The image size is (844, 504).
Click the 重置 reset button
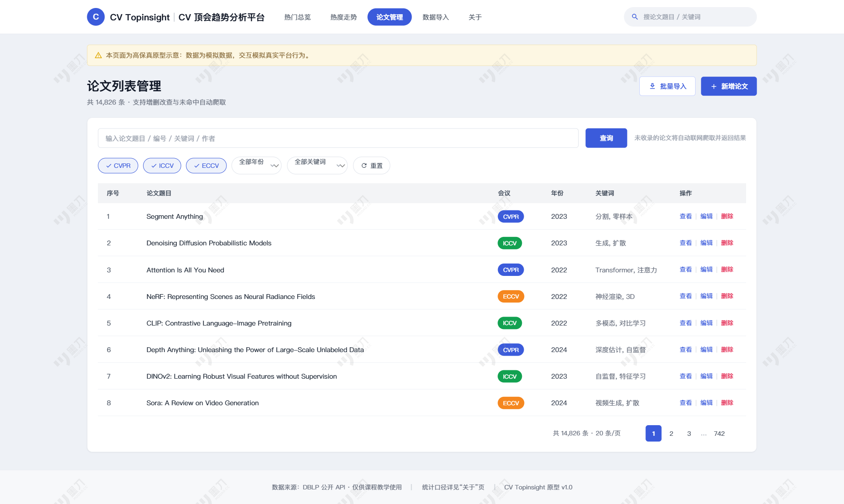point(372,166)
